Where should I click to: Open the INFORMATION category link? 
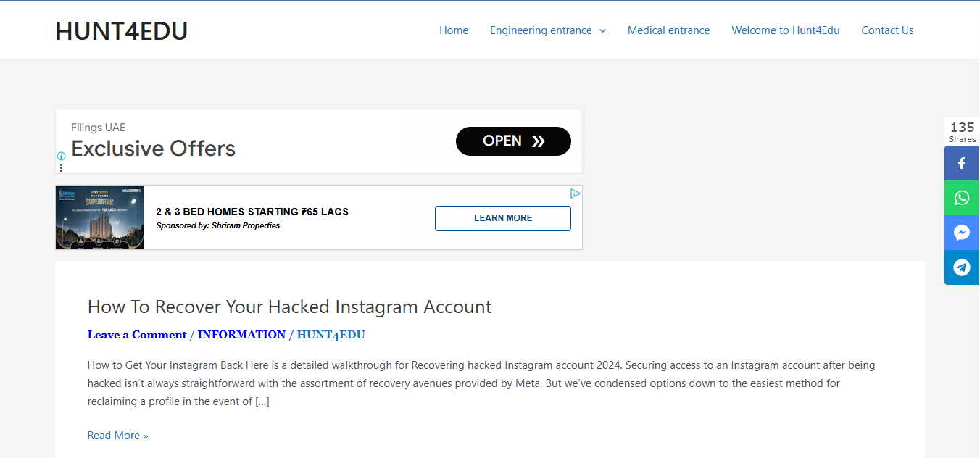click(241, 335)
